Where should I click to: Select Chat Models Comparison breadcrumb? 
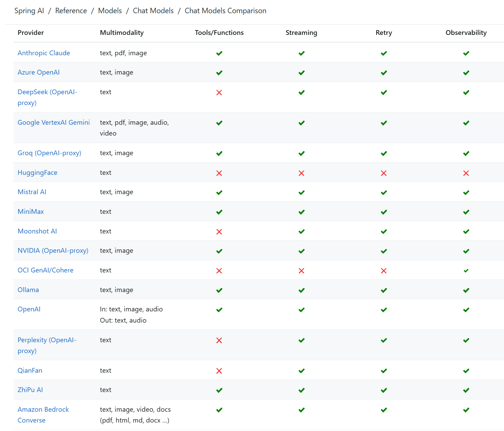coord(226,11)
